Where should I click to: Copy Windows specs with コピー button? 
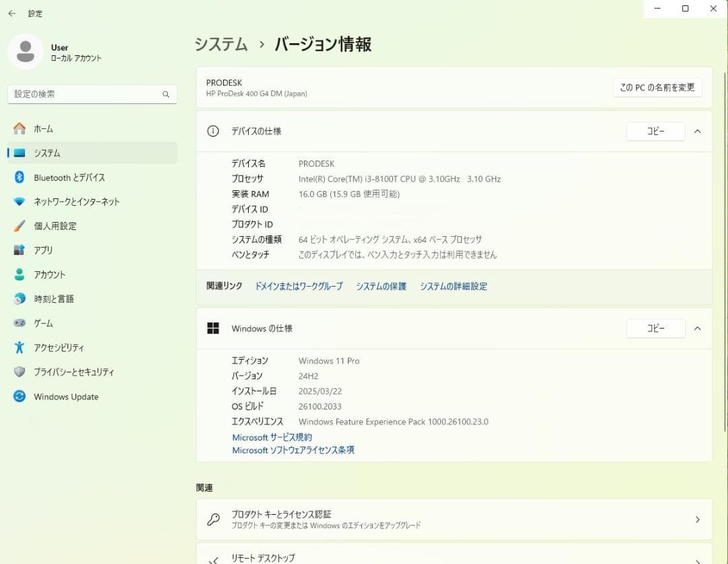coord(656,329)
